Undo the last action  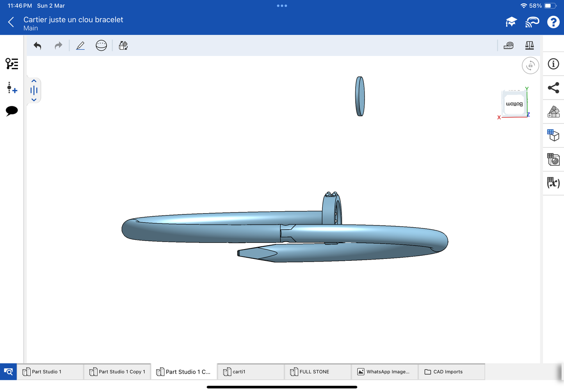[x=37, y=46]
